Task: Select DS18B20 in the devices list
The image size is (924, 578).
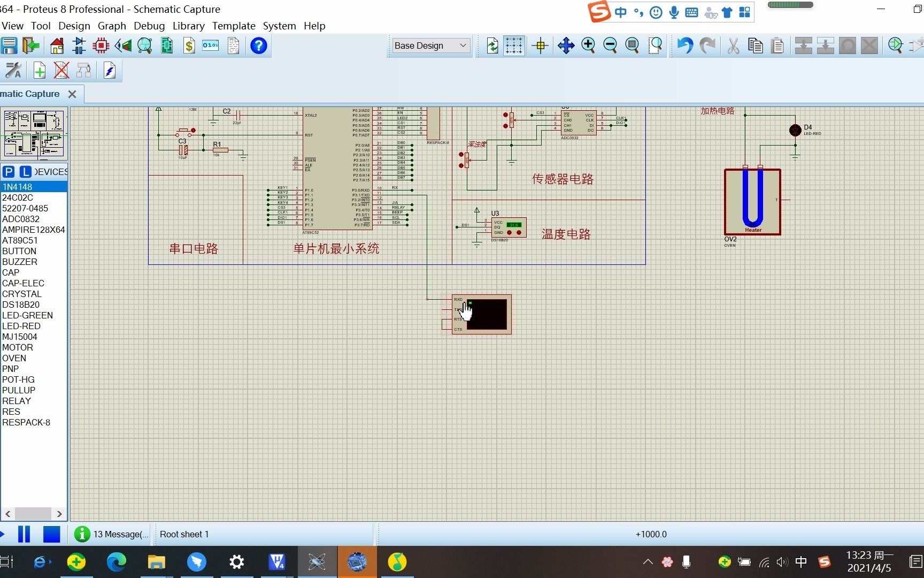Action: 21,305
